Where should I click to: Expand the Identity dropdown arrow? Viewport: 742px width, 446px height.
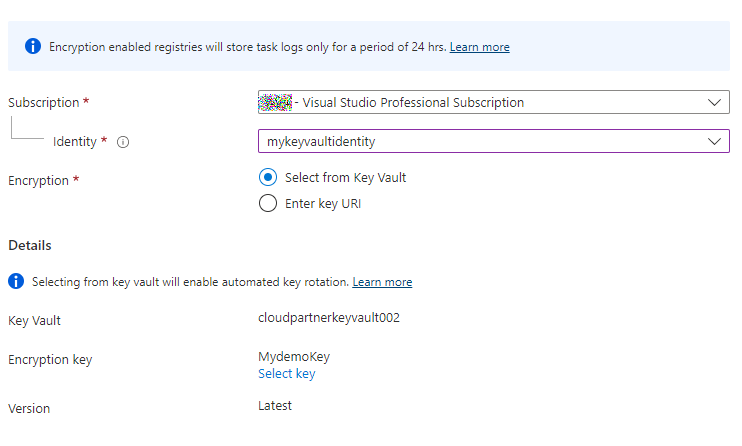click(x=713, y=142)
